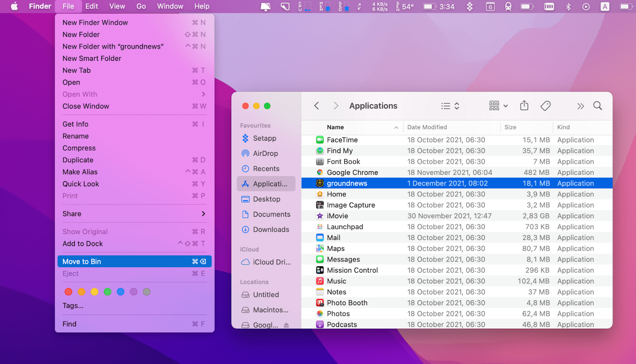
Task: Click the forward navigation arrow
Action: pos(336,106)
